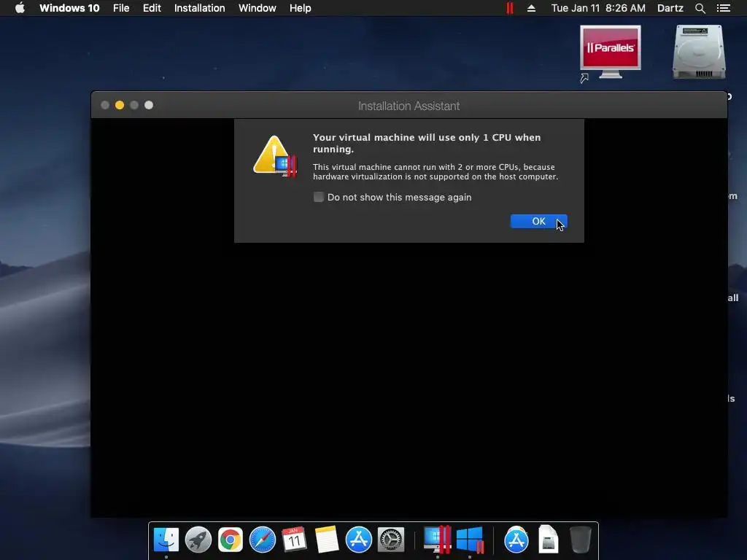Launch Google Chrome from the Dock

[x=230, y=540]
